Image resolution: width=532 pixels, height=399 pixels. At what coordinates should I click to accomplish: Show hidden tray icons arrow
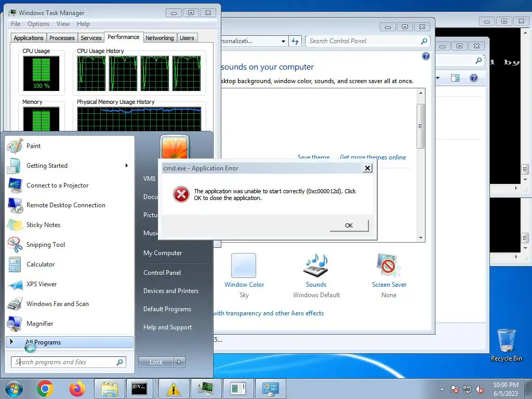pyautogui.click(x=442, y=389)
